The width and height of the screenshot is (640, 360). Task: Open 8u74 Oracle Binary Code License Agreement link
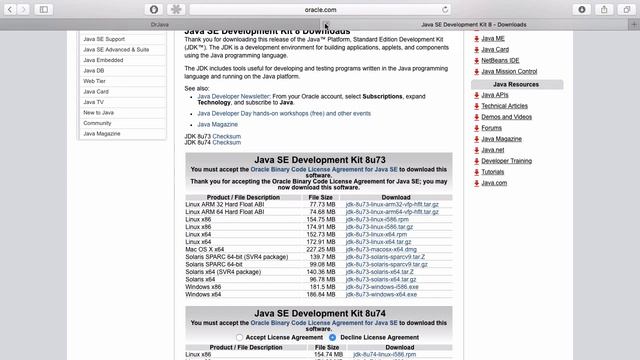[x=324, y=323]
